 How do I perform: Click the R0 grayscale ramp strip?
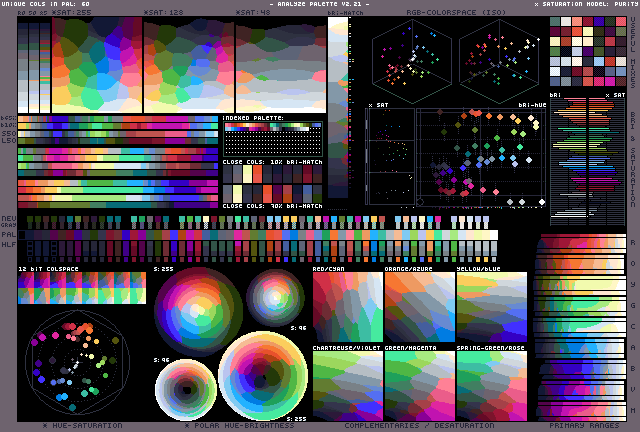click(22, 67)
